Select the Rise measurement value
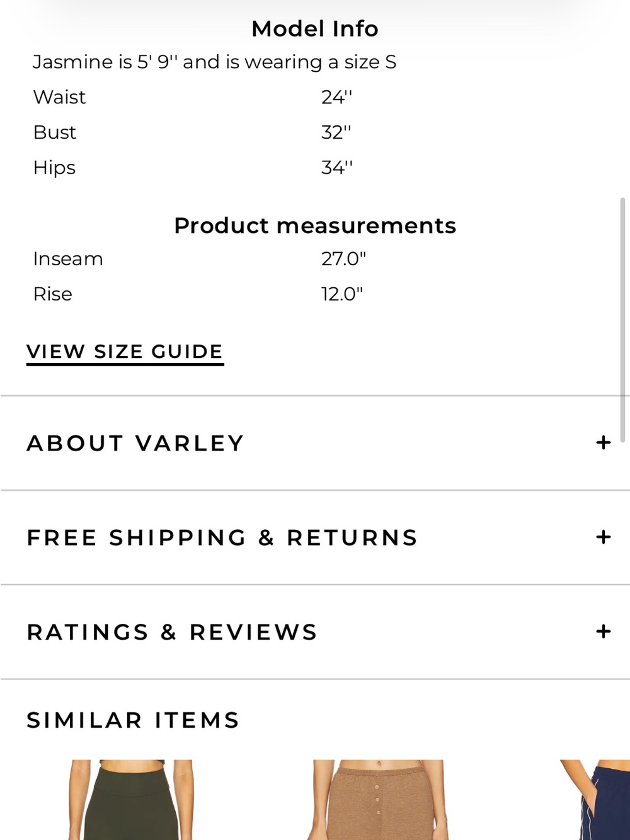The width and height of the screenshot is (630, 840). tap(342, 294)
